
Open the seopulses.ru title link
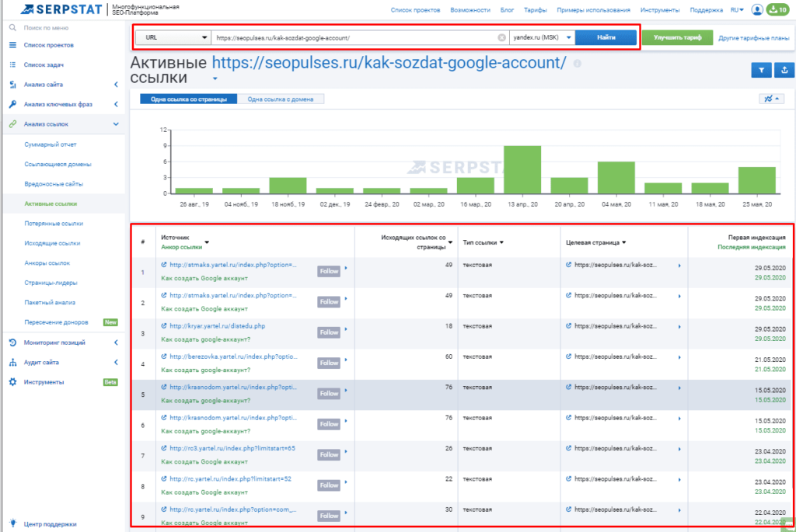pos(389,63)
